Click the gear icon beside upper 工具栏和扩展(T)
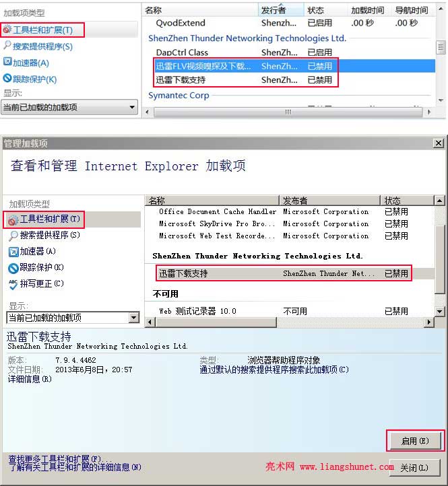The image size is (448, 486). pos(7,30)
